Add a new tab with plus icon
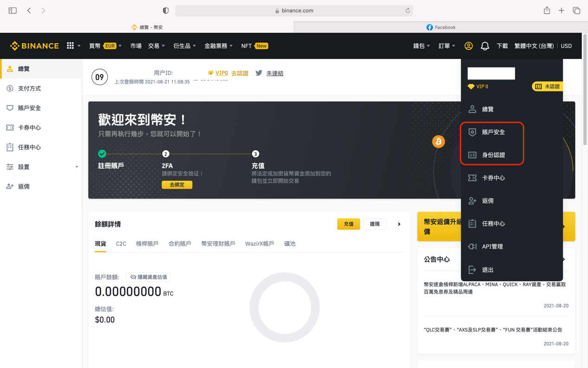 click(562, 10)
